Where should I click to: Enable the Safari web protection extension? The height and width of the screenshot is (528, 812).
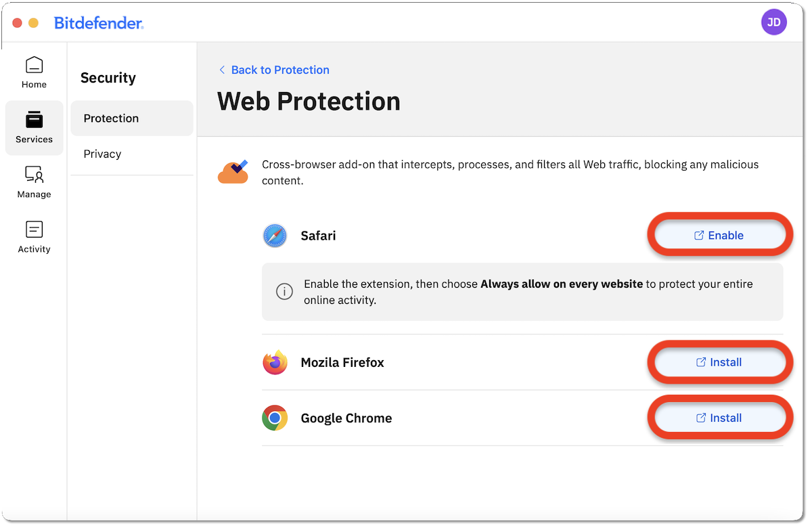719,235
